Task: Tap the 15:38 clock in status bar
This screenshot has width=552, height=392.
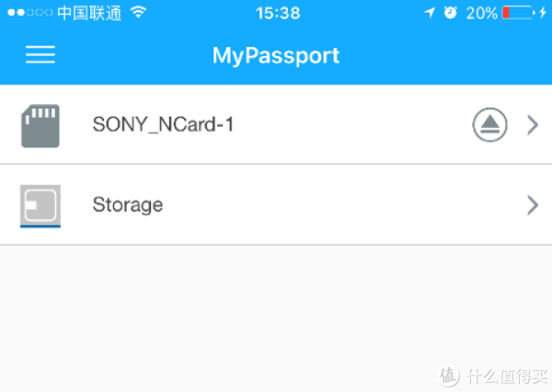Action: click(x=278, y=14)
